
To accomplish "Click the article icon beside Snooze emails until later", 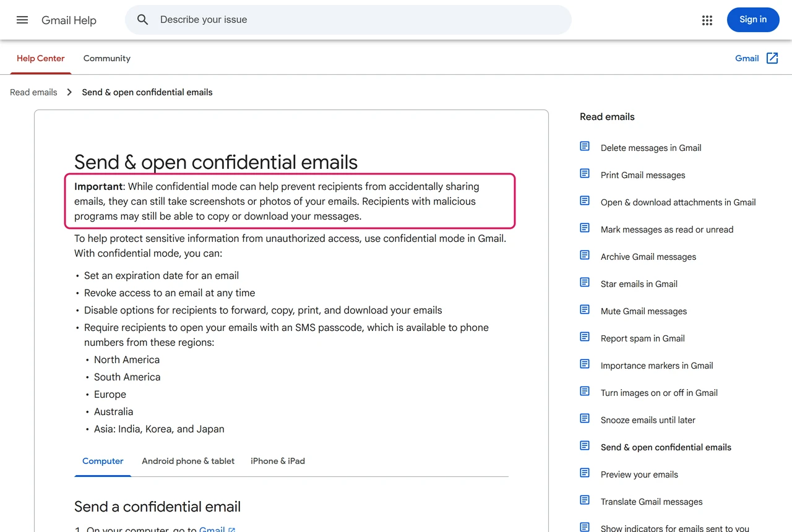I will tap(585, 418).
